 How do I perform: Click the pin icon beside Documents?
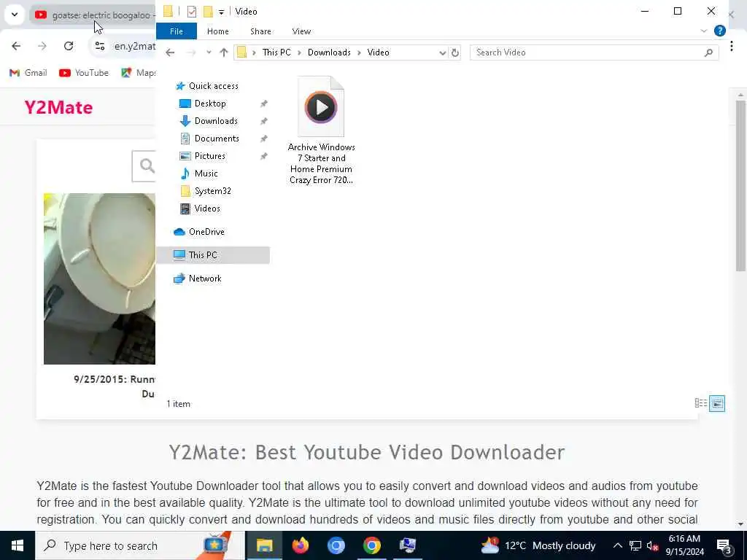(x=263, y=139)
